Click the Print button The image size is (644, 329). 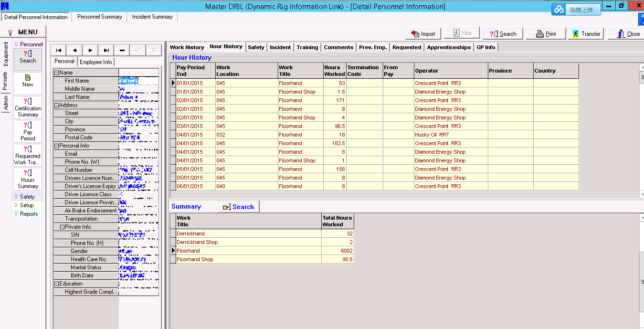point(546,33)
